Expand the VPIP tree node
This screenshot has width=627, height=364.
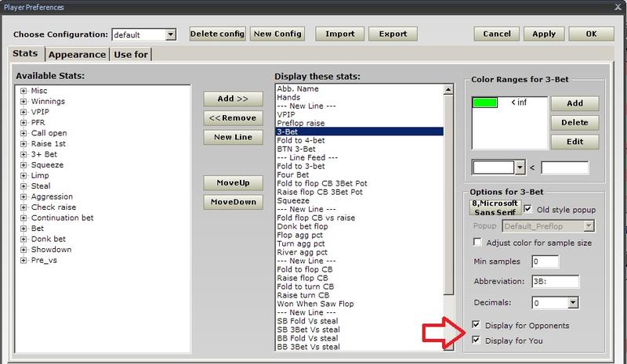click(24, 112)
